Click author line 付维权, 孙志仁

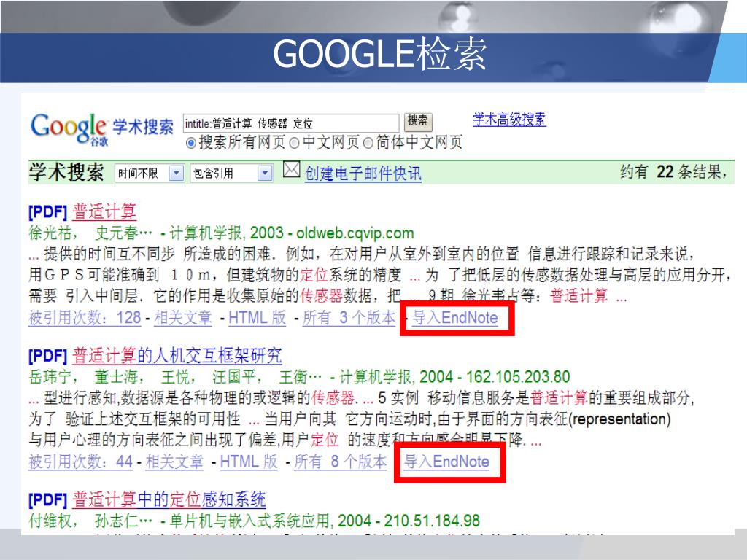(90, 521)
